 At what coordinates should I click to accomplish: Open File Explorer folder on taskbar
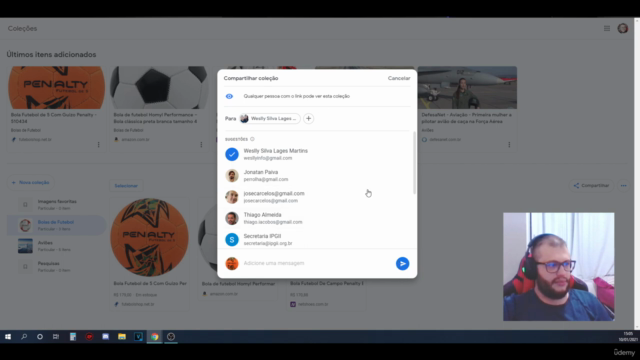point(122,337)
